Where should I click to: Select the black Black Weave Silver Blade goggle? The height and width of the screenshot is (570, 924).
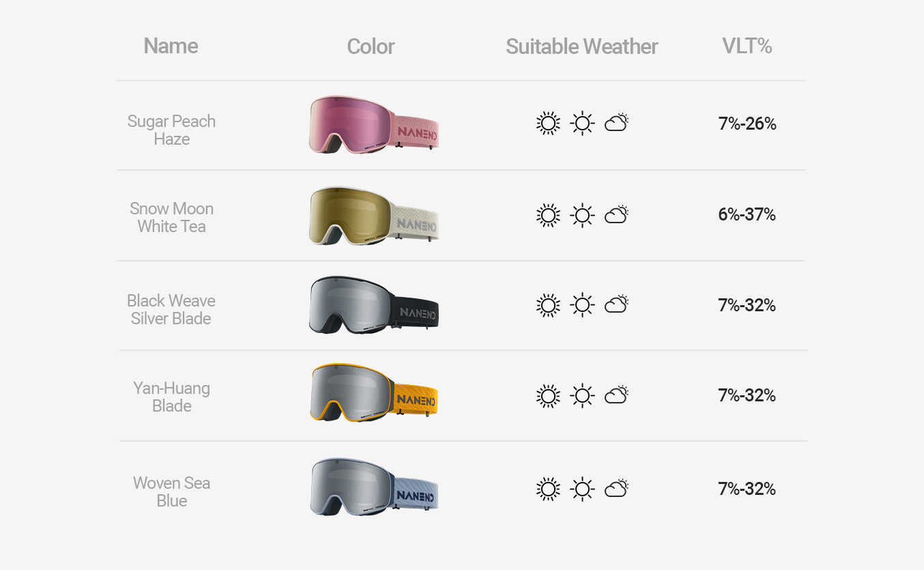[x=373, y=305]
